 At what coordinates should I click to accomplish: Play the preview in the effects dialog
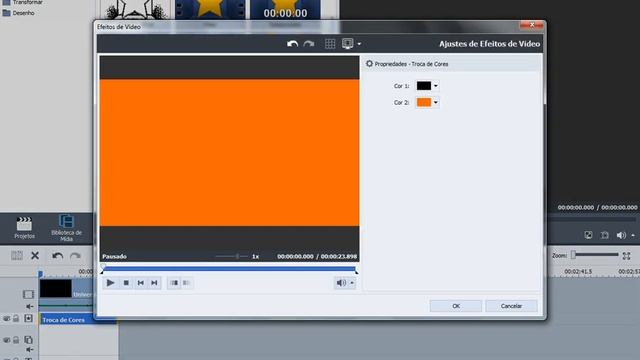[110, 282]
